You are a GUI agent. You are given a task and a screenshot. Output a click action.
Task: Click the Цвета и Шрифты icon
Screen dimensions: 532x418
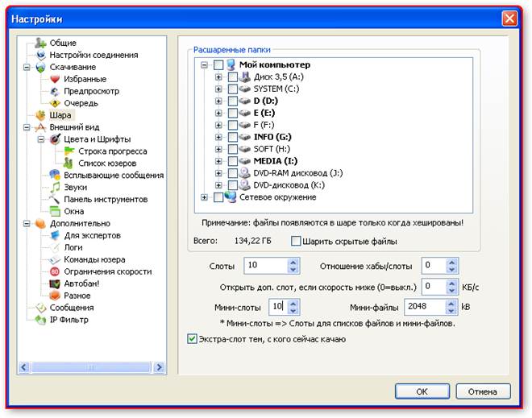click(x=55, y=139)
